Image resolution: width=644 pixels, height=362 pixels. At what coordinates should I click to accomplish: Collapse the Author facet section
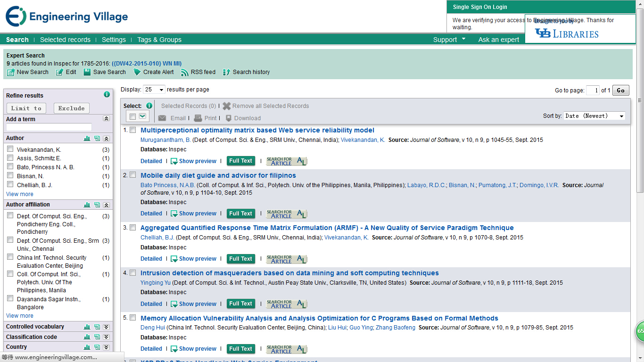[107, 139]
